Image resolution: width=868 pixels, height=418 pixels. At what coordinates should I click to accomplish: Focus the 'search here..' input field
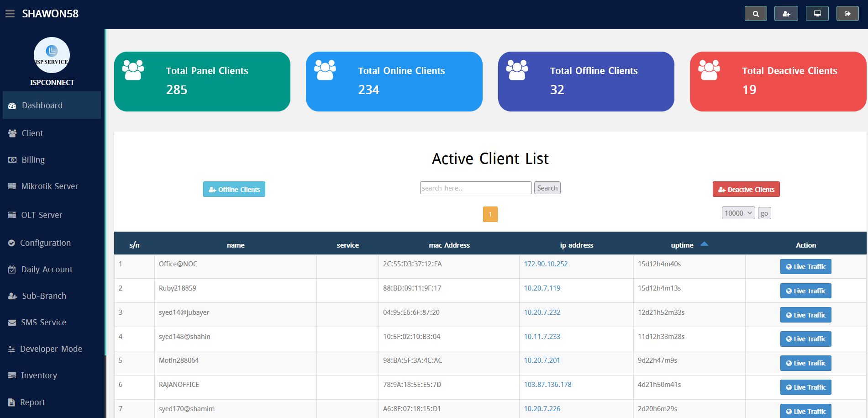click(x=476, y=188)
